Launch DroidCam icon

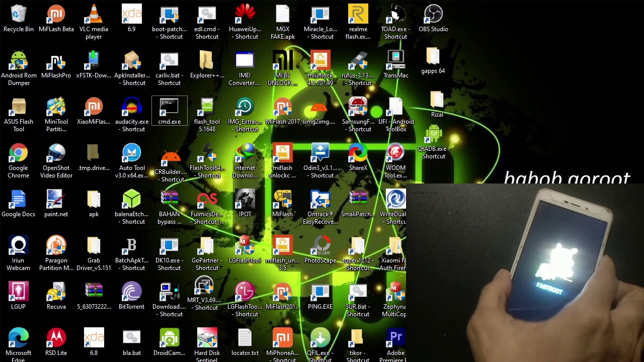pos(169,338)
